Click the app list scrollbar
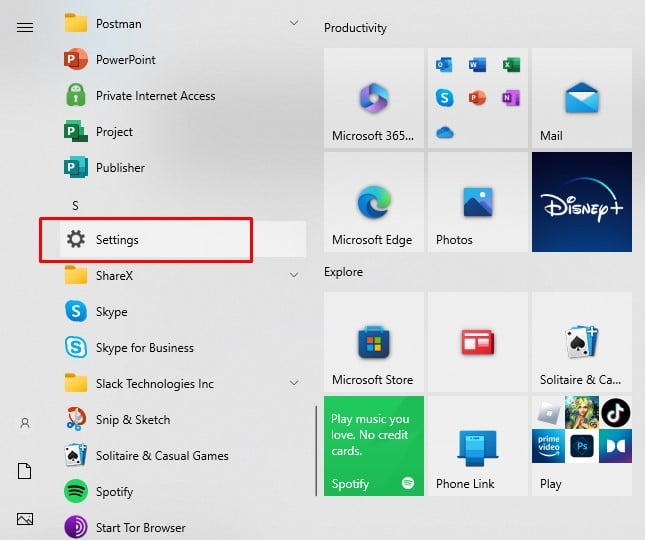This screenshot has width=645, height=540. point(316,451)
